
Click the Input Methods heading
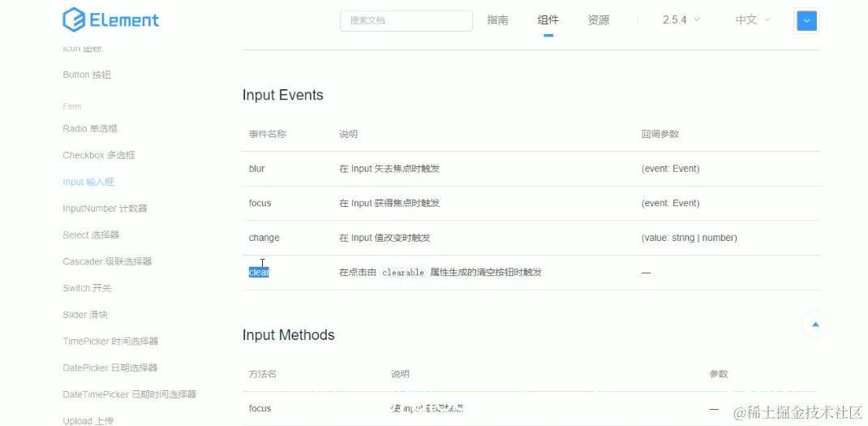click(289, 334)
